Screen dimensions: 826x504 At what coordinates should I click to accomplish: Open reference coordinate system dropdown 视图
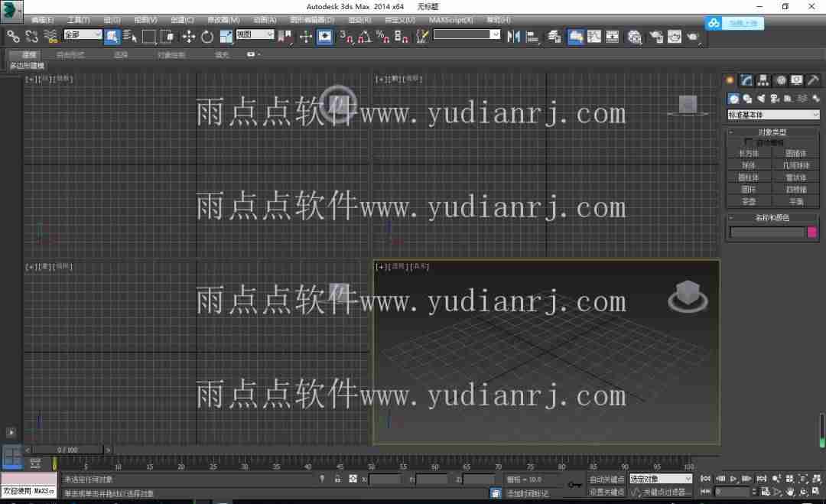pos(255,34)
